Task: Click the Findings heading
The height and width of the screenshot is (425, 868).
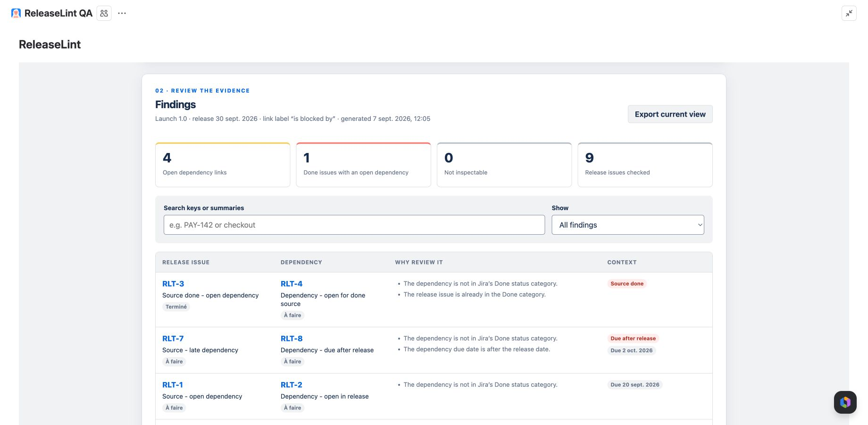Action: (175, 105)
